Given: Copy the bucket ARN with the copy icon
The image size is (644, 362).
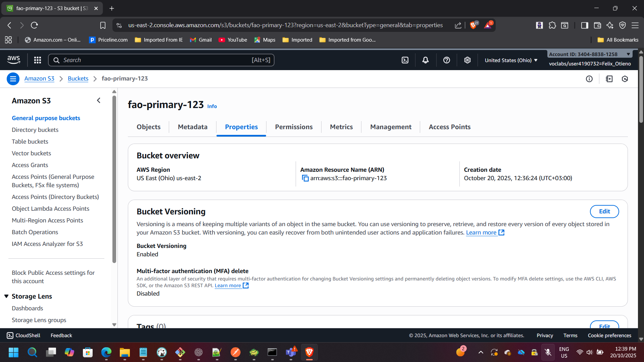Looking at the screenshot, I should [305, 178].
